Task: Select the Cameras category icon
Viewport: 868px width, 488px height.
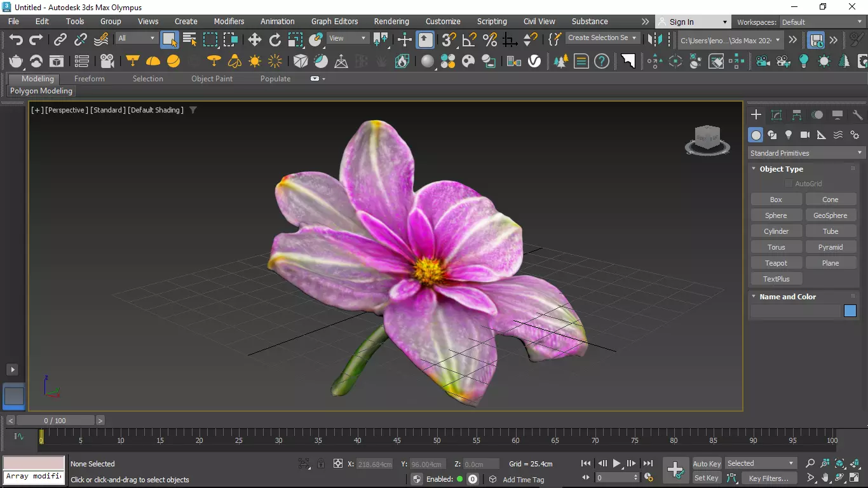Action: coord(805,135)
